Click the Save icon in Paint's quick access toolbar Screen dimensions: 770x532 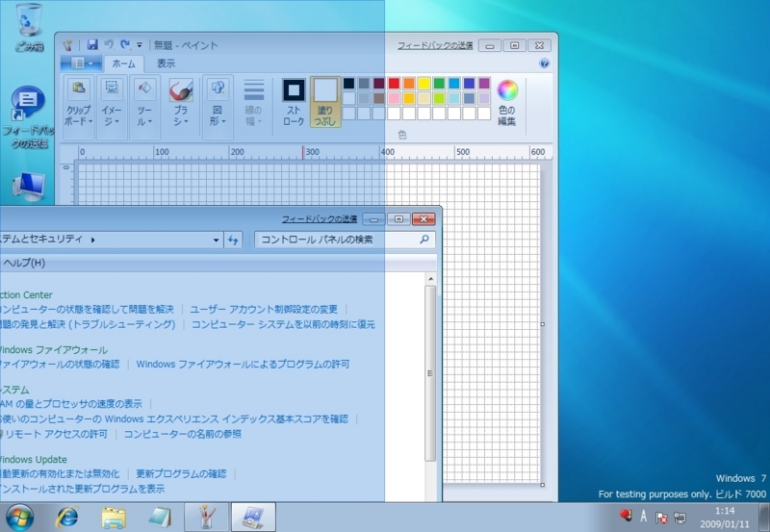point(92,45)
